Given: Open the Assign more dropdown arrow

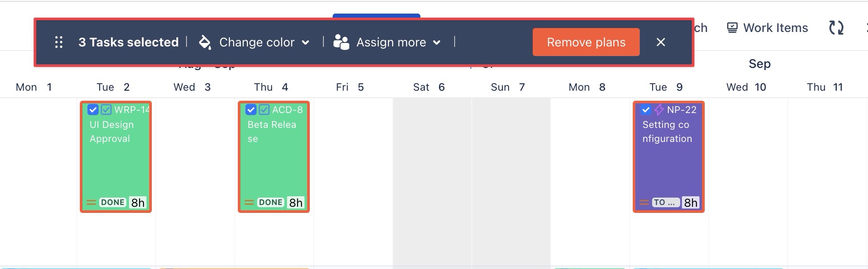Looking at the screenshot, I should click(437, 42).
